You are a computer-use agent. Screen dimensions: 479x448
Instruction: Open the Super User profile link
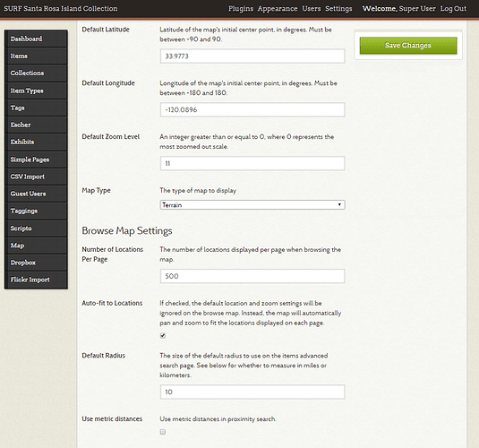pos(417,9)
